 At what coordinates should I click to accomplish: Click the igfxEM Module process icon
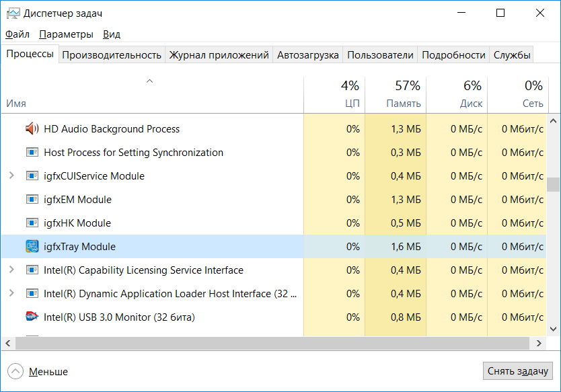(x=32, y=200)
